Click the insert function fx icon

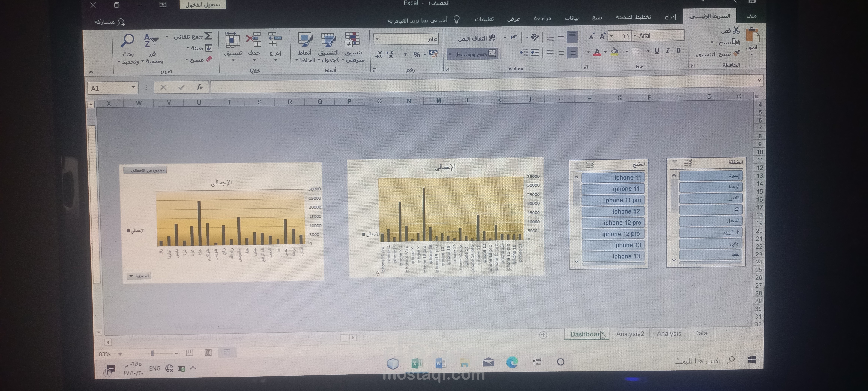point(199,87)
